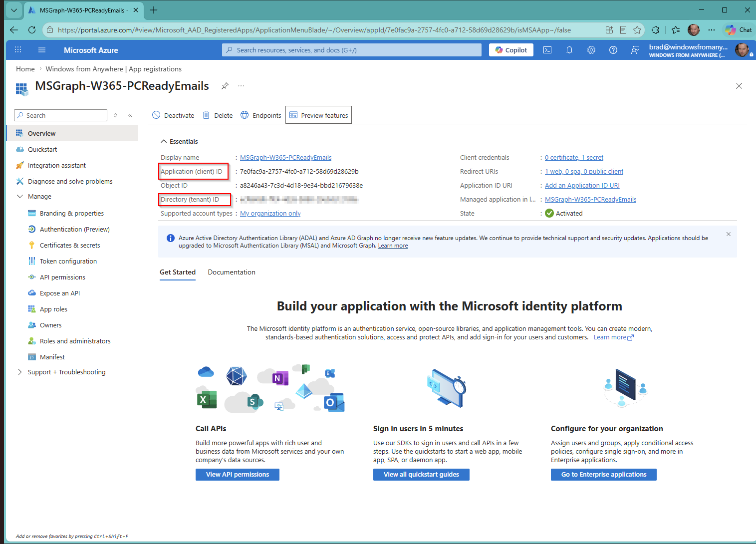Click the left menu Search field

[x=60, y=115]
